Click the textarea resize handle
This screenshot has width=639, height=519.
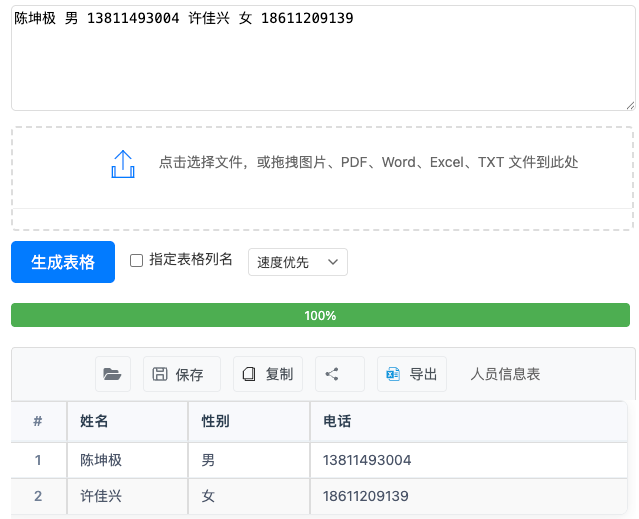coord(630,106)
